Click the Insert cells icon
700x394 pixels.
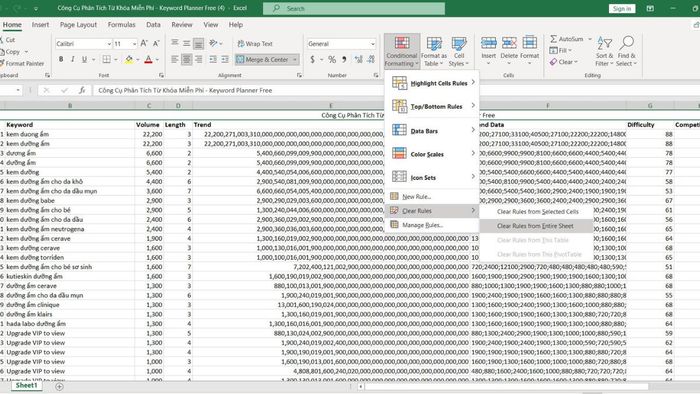(x=488, y=43)
